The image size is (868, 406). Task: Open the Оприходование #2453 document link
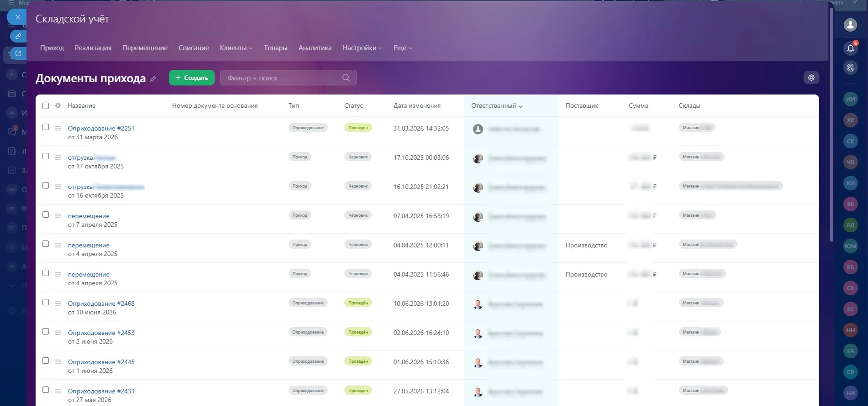tap(101, 333)
